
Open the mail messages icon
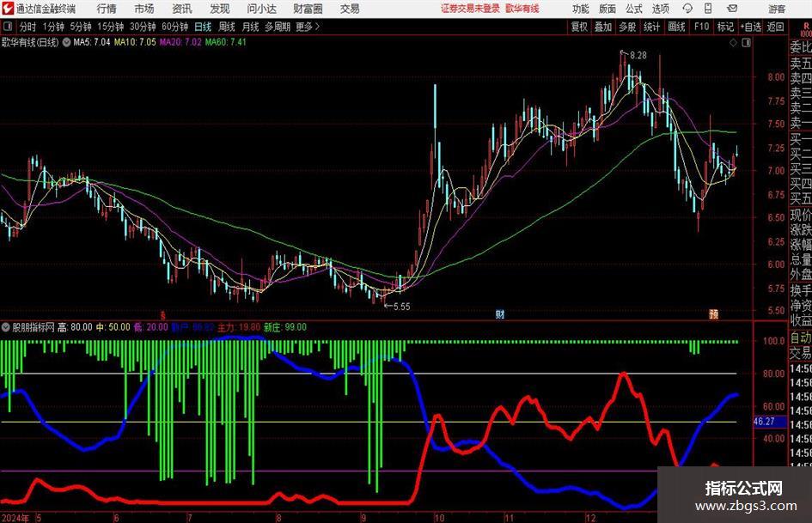click(x=732, y=9)
